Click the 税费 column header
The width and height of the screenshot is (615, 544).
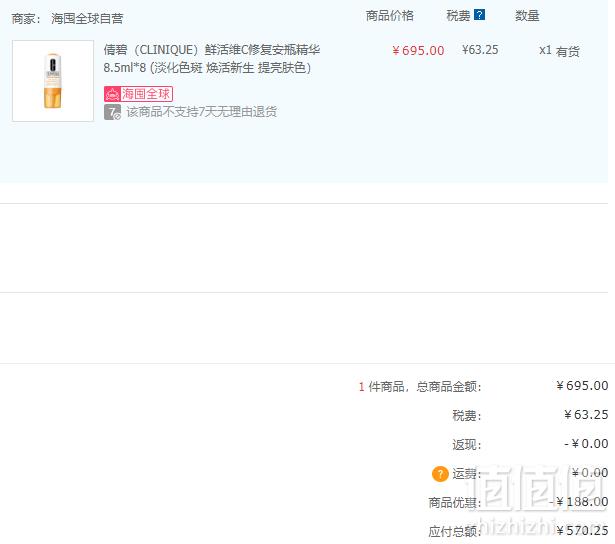tap(458, 16)
